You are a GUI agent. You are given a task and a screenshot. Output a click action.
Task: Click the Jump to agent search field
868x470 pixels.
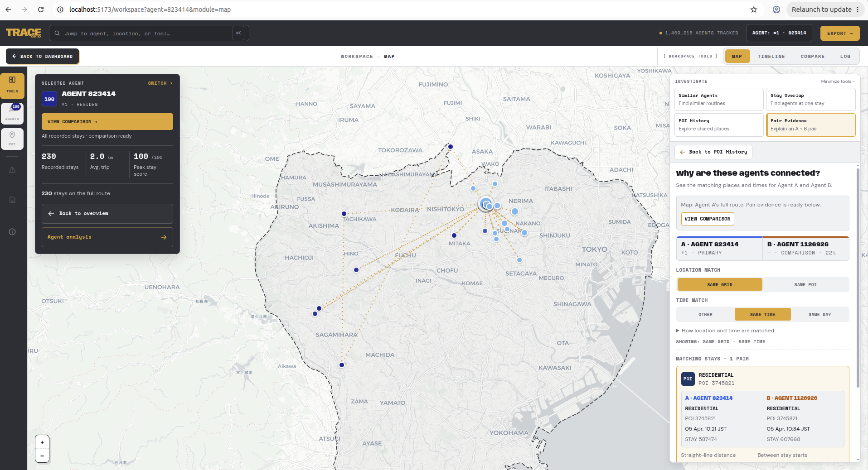[149, 34]
